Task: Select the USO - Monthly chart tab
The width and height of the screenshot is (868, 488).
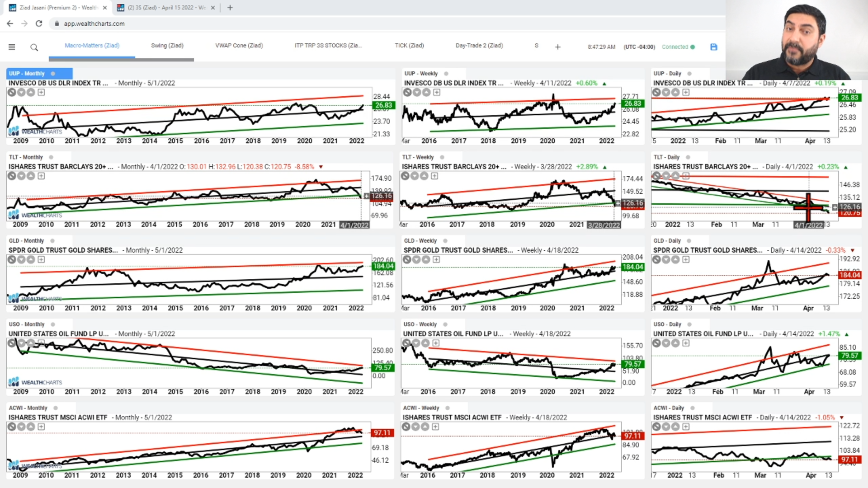Action: coord(27,324)
